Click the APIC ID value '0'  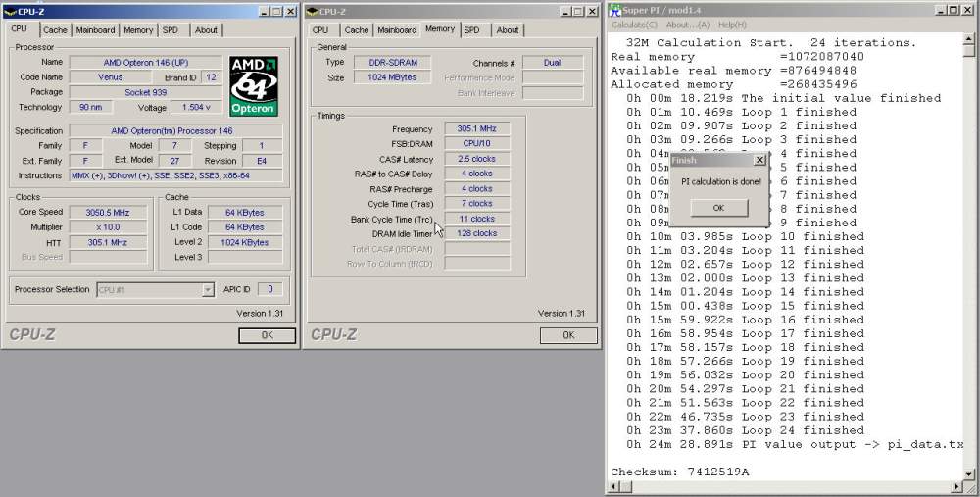coord(270,289)
